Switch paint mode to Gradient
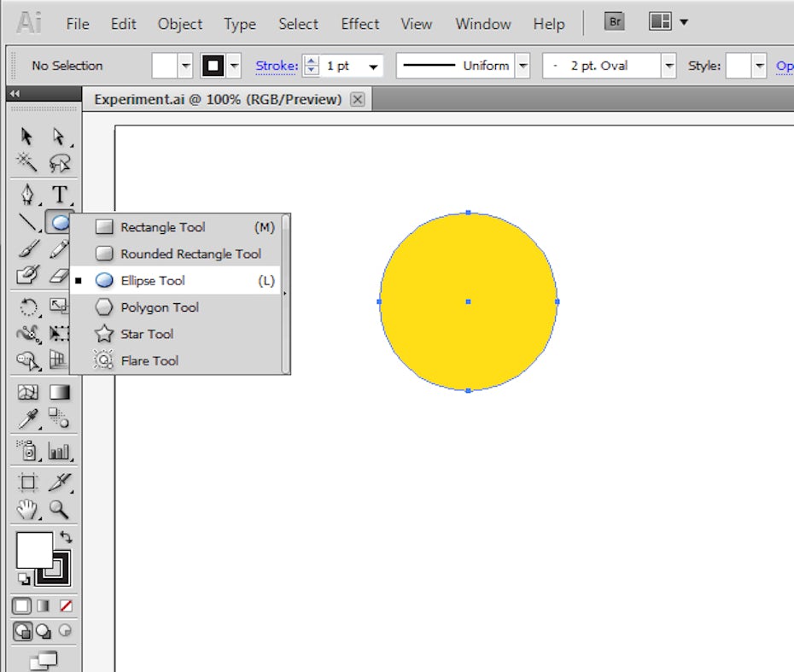This screenshot has width=794, height=672. click(44, 605)
